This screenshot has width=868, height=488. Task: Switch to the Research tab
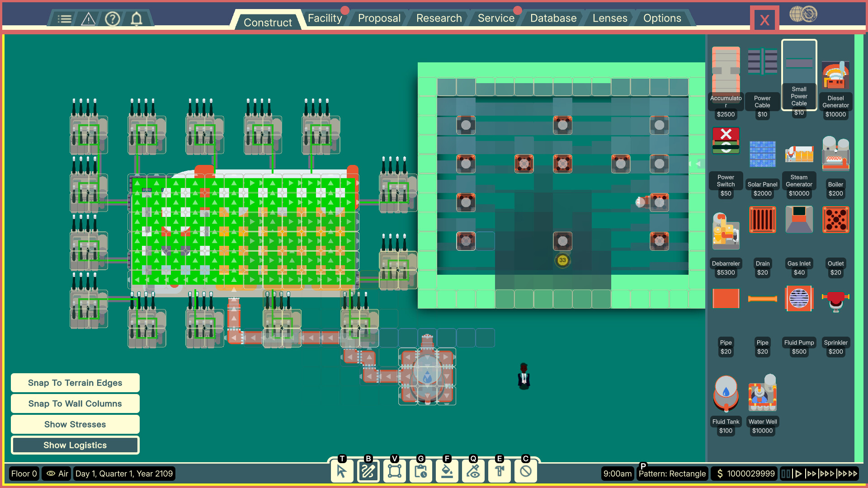pyautogui.click(x=438, y=18)
